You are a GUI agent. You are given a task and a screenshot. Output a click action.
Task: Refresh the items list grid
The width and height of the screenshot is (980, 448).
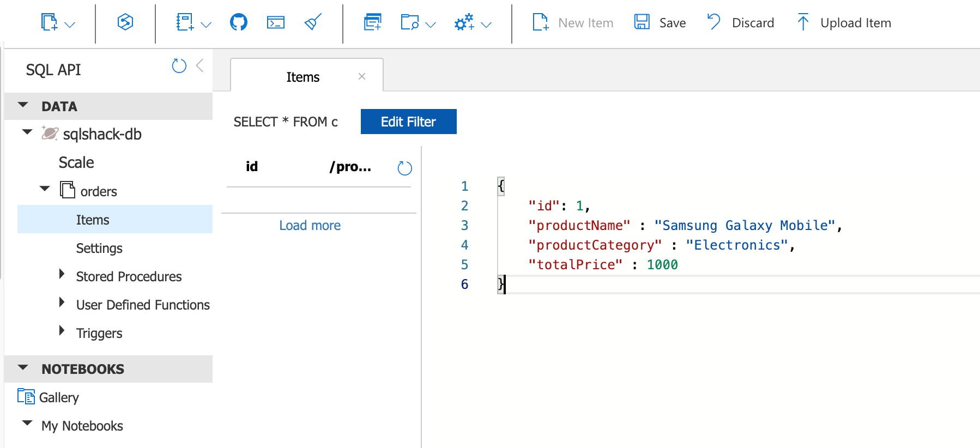404,168
